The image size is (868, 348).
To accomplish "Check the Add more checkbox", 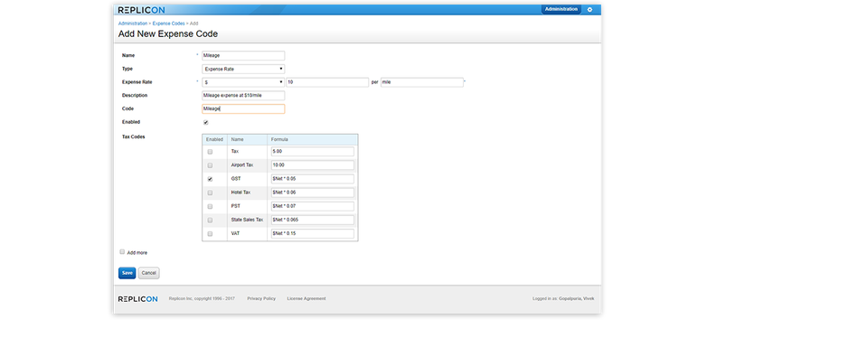I will (x=122, y=251).
